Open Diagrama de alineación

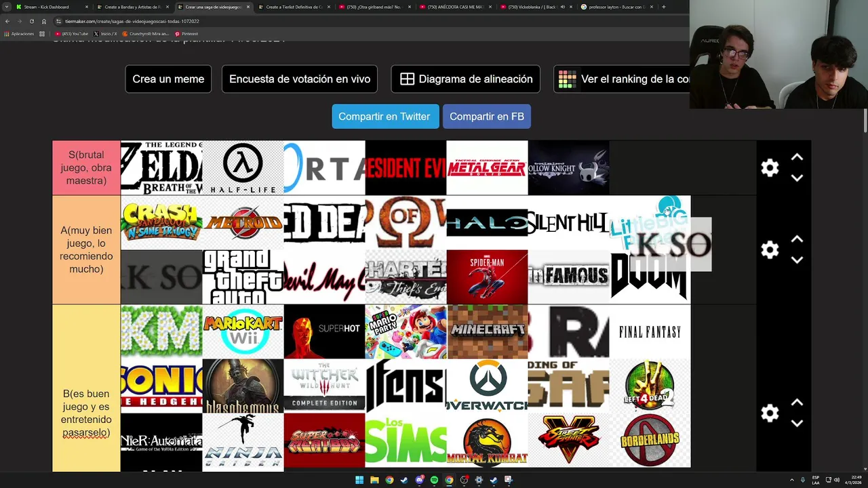[x=466, y=79]
